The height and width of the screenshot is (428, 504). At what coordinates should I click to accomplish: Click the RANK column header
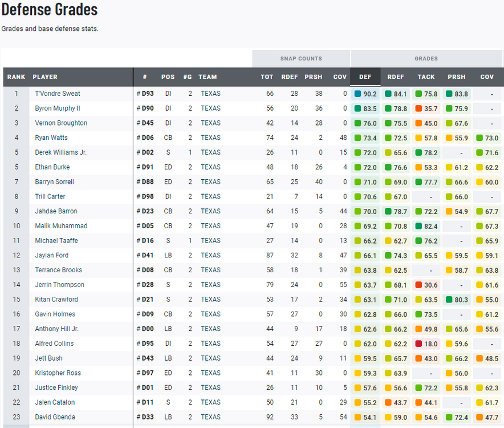click(16, 77)
